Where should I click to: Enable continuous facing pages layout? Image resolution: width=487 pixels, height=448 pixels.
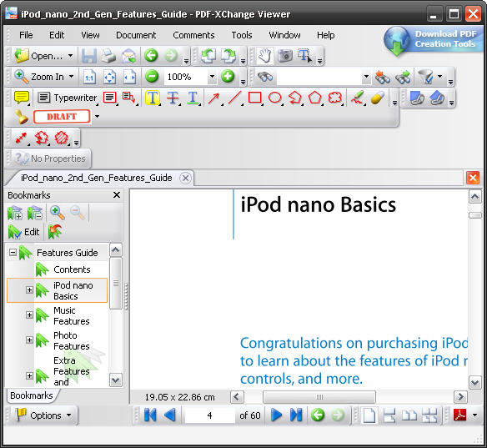click(429, 415)
